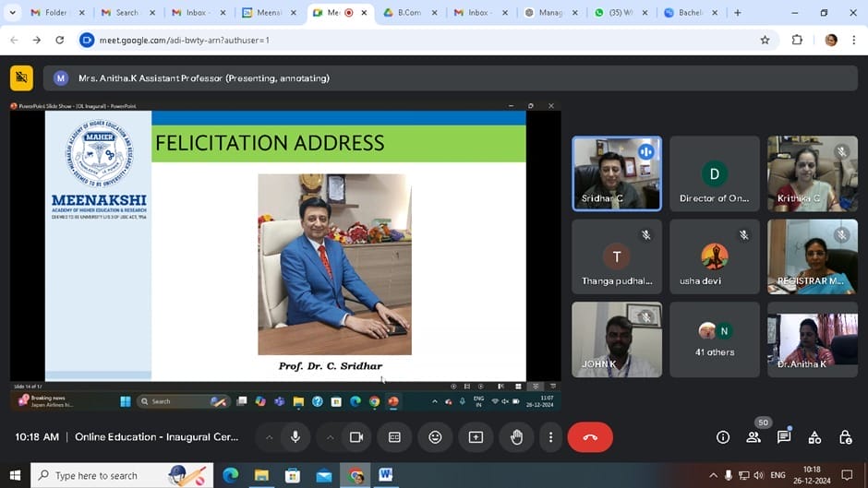The image size is (868, 488).
Task: Expand video settings arrow beside camera
Action: [x=329, y=437]
